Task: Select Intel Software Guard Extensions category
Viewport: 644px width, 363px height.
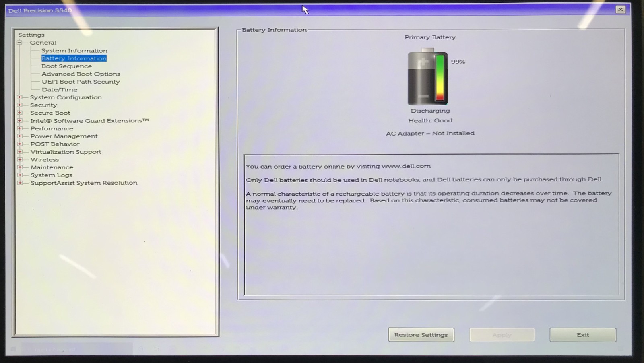Action: 90,121
